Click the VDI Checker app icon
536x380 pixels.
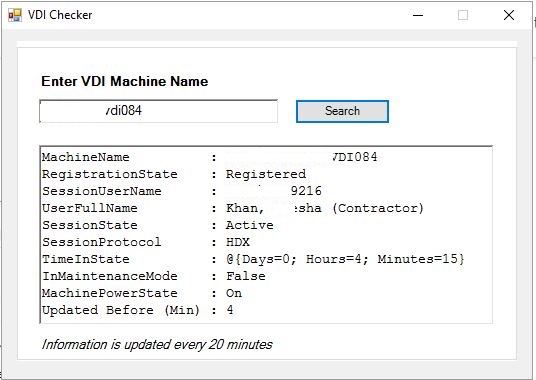(x=15, y=15)
